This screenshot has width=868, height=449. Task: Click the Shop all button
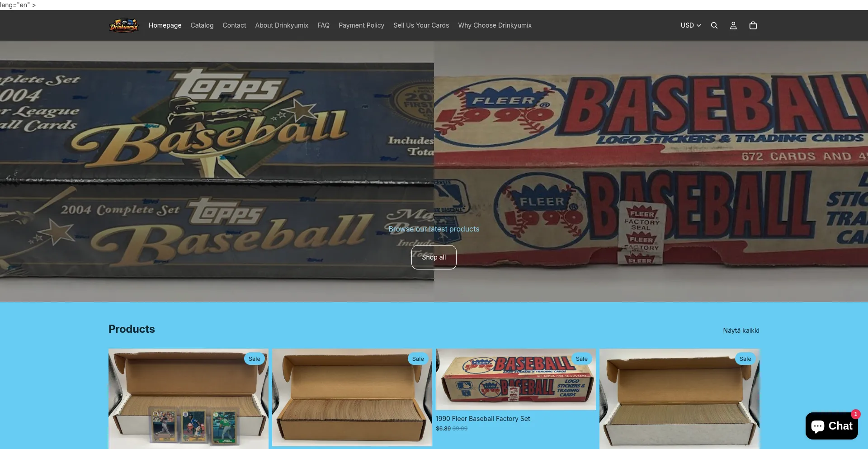click(x=434, y=257)
